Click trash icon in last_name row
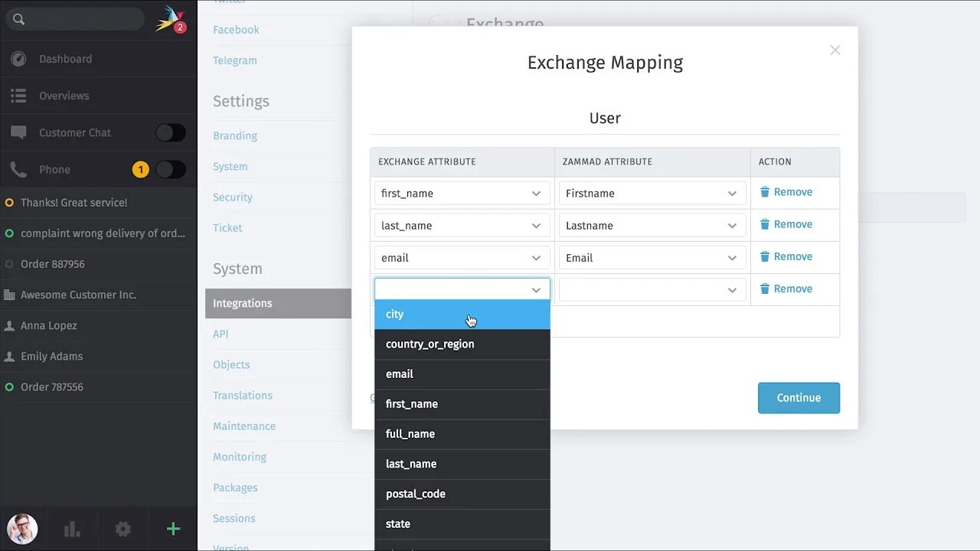Image resolution: width=980 pixels, height=551 pixels. pyautogui.click(x=765, y=224)
